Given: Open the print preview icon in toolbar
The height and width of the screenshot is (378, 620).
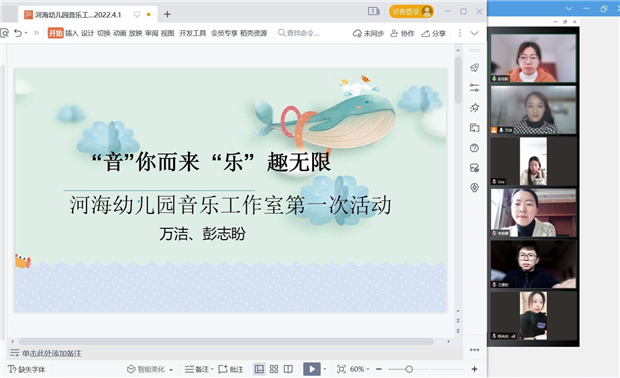Looking at the screenshot, I should pos(4,33).
